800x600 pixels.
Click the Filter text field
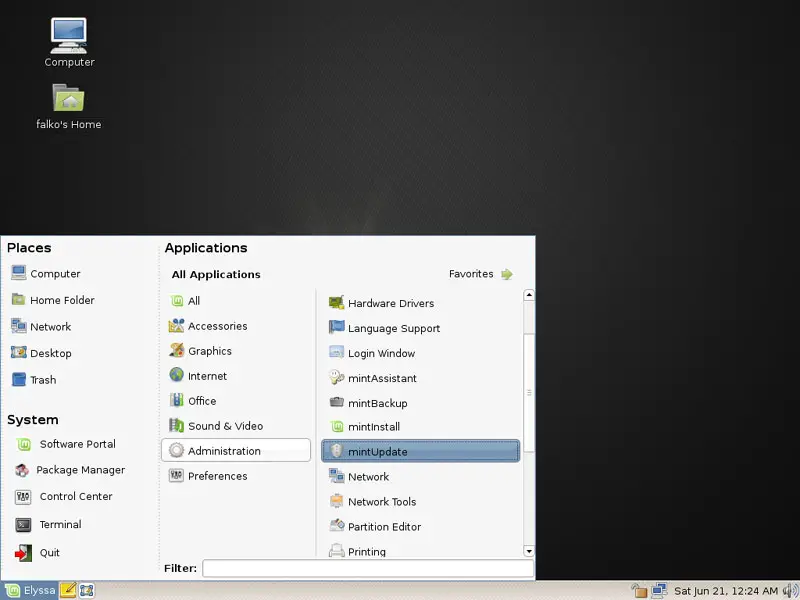pos(368,568)
